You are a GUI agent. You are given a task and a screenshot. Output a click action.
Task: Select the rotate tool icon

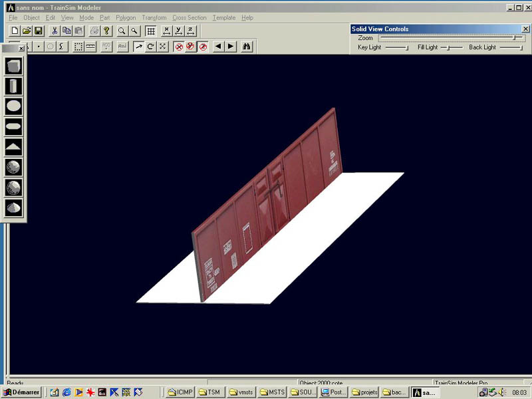[x=150, y=47]
